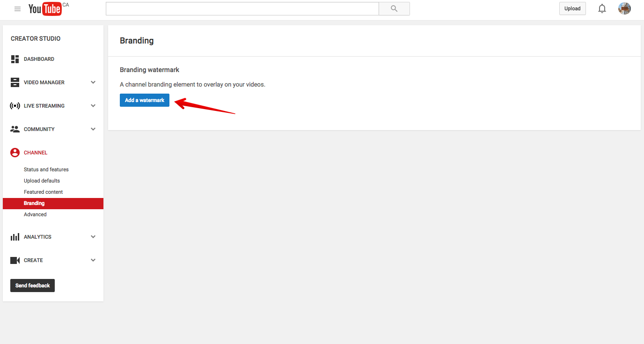Viewport: 644px width, 344px height.
Task: Click the Create camera icon
Action: [x=15, y=260]
